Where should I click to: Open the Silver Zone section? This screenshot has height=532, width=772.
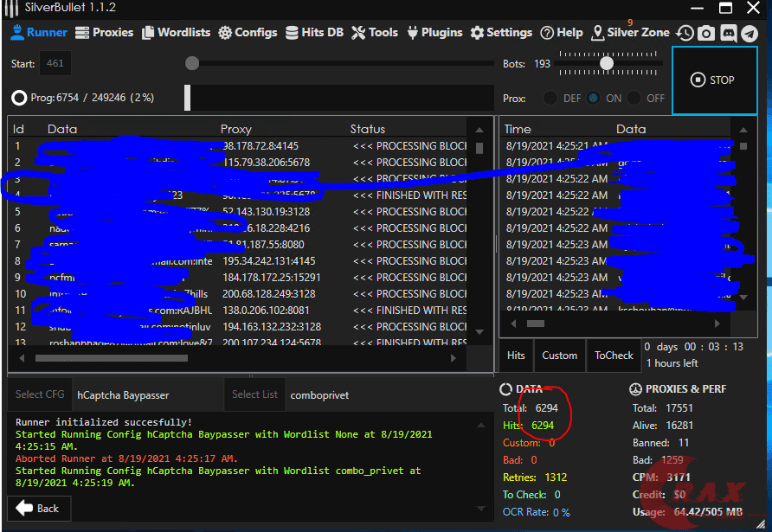tap(630, 33)
